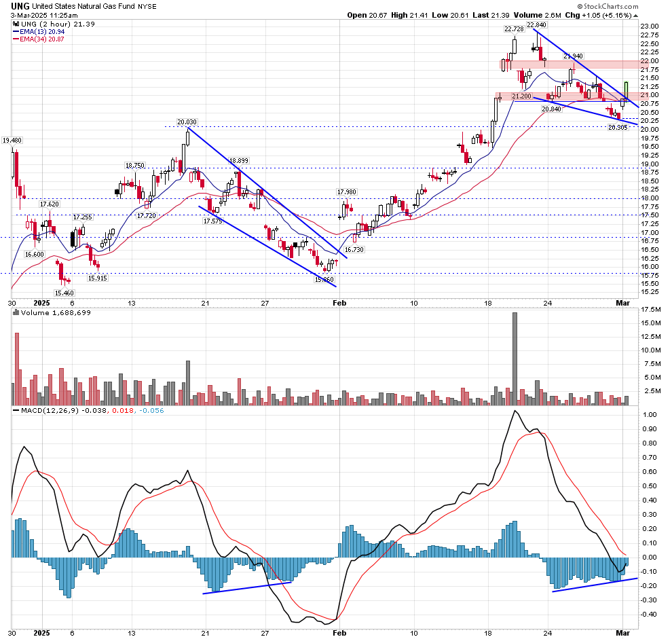Click the 17.980 price label near Feb
Screen dimensions: 672x639
(347, 192)
